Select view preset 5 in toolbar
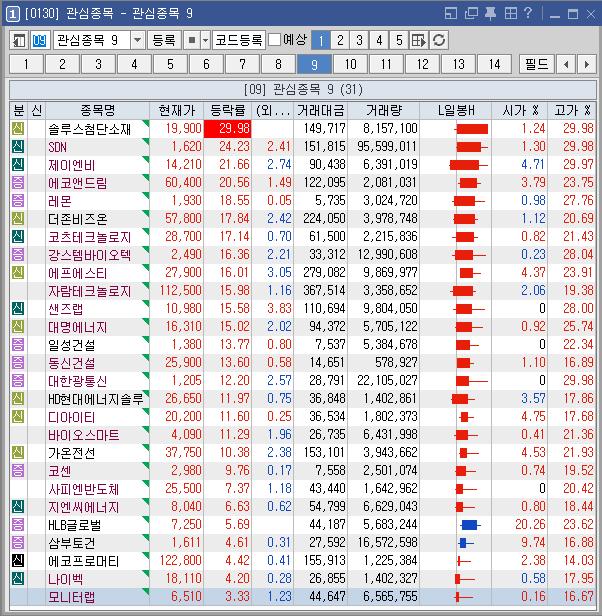The height and width of the screenshot is (616, 602). coord(399,40)
